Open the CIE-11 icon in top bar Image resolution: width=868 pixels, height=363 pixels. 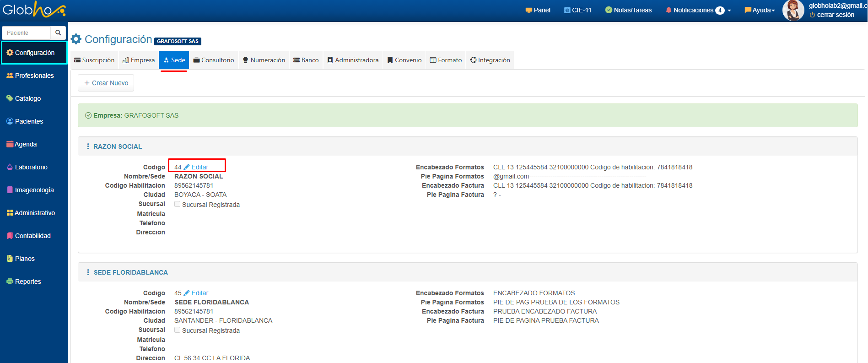pyautogui.click(x=567, y=10)
